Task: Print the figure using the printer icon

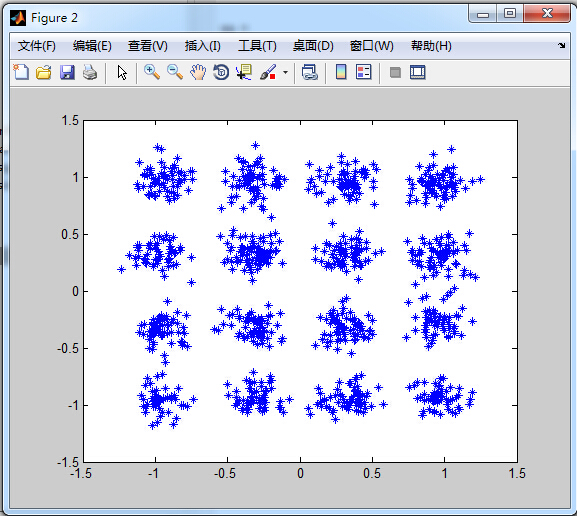Action: click(90, 72)
